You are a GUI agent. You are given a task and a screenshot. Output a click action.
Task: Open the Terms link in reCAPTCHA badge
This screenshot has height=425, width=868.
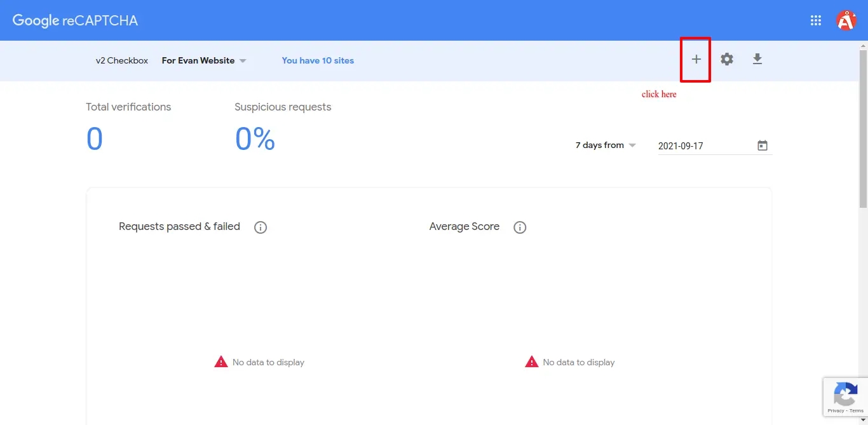coord(857,411)
